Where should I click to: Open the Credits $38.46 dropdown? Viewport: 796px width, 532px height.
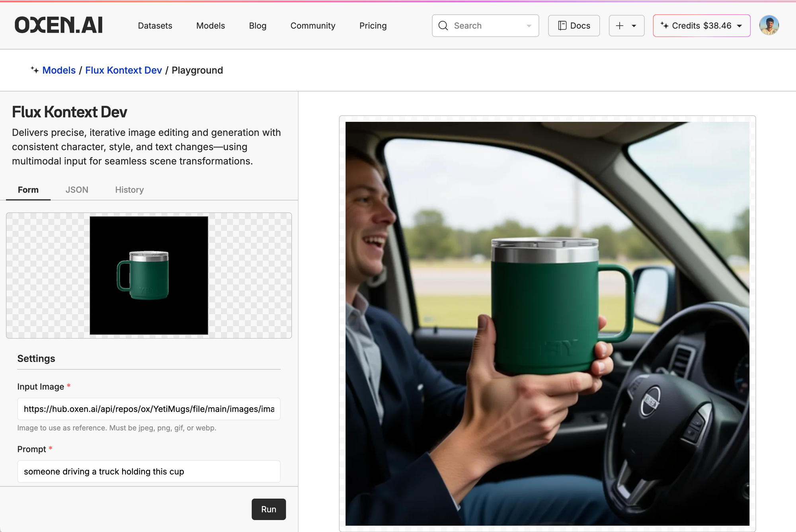[x=702, y=26]
